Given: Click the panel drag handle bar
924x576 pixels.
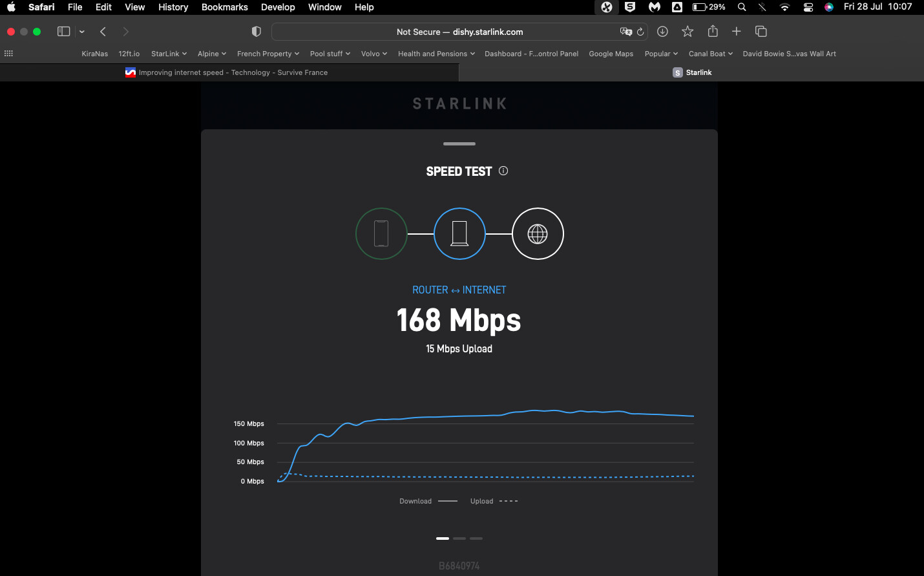Looking at the screenshot, I should (x=459, y=144).
